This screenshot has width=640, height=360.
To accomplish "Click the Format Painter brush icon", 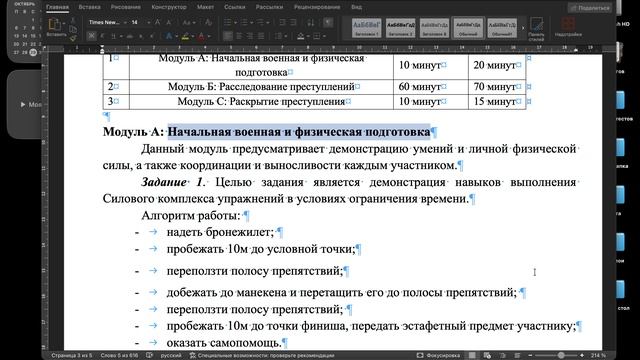I will (73, 38).
